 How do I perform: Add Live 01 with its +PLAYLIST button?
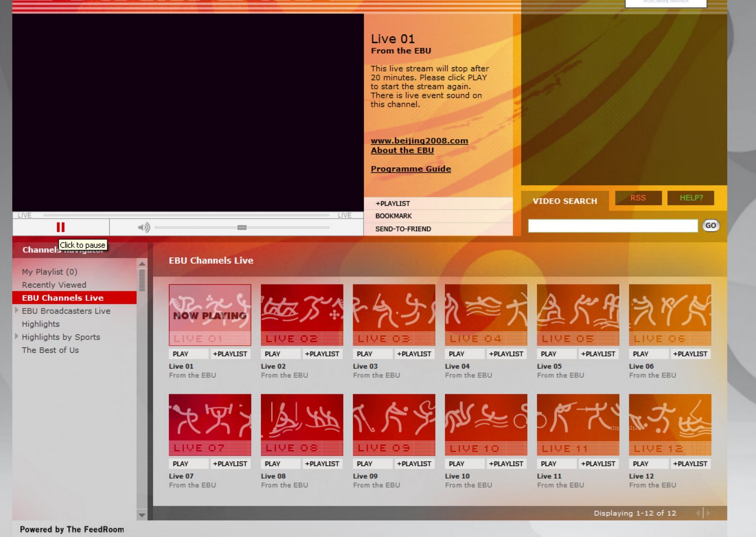pos(230,354)
